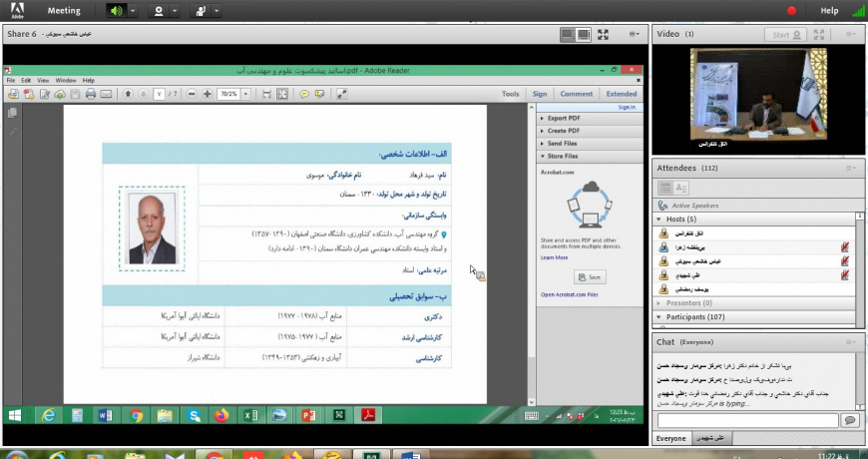
Task: Open the File menu in Adobe Reader
Action: 11,80
